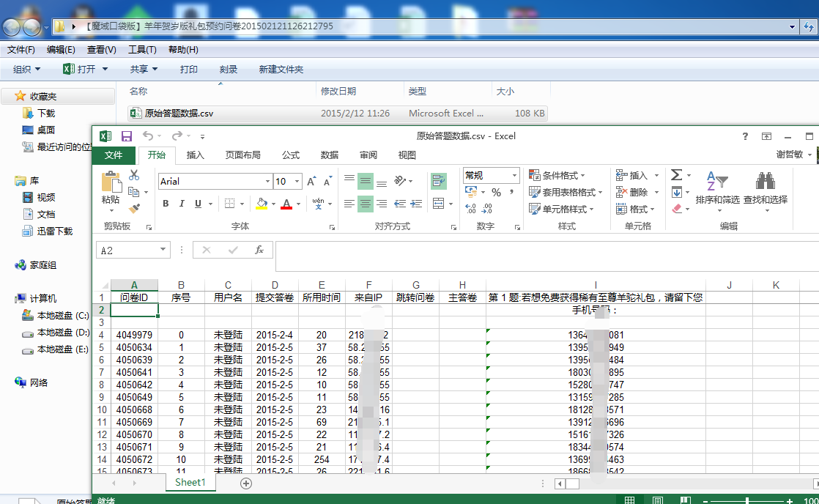Image resolution: width=819 pixels, height=504 pixels.
Task: Click the Decrease Font Size icon
Action: (x=327, y=181)
